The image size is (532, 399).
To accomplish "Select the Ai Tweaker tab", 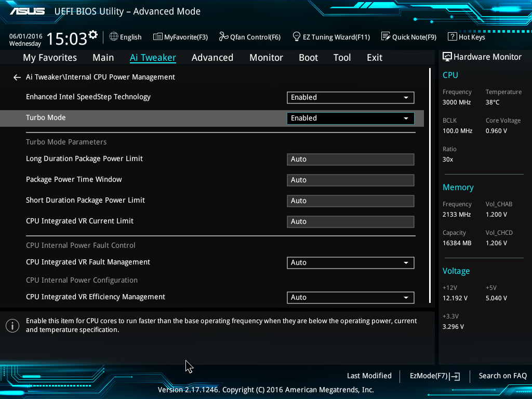I will (x=153, y=58).
